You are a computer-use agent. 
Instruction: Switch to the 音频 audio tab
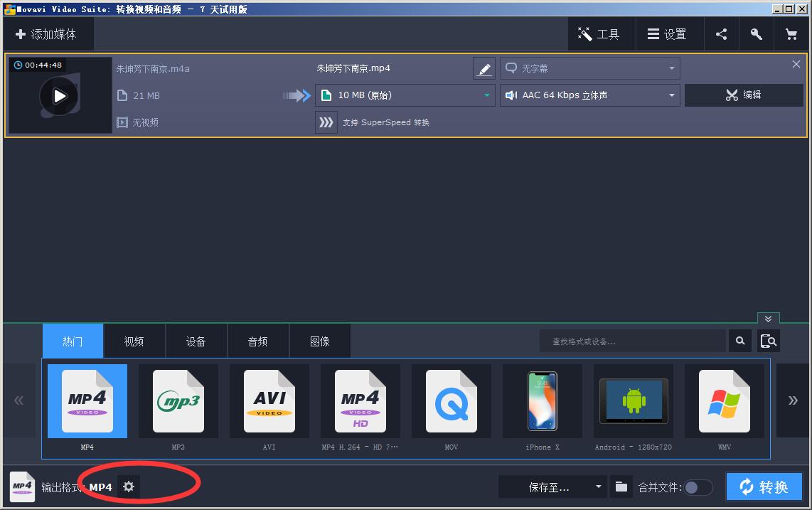pyautogui.click(x=258, y=341)
